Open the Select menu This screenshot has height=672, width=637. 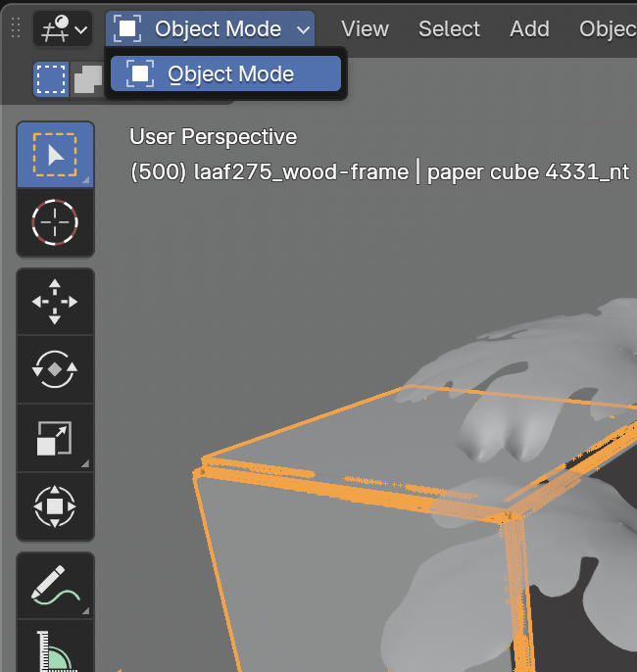(449, 29)
